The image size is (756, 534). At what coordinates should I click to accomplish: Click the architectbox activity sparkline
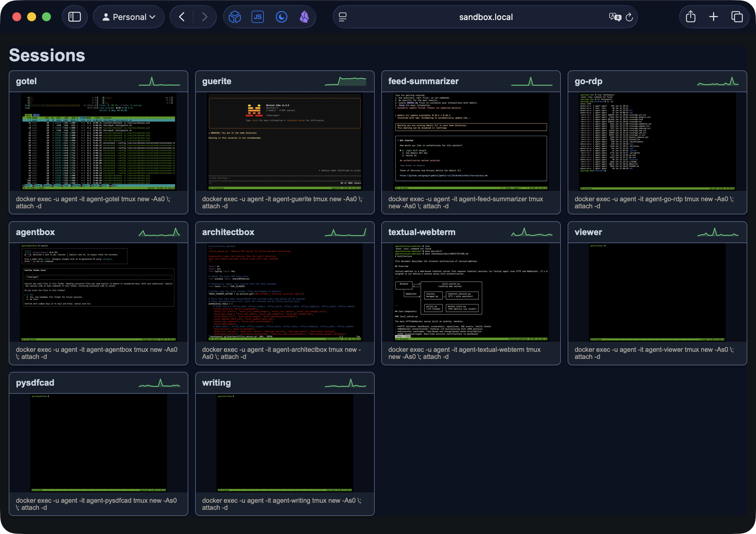[x=345, y=232]
